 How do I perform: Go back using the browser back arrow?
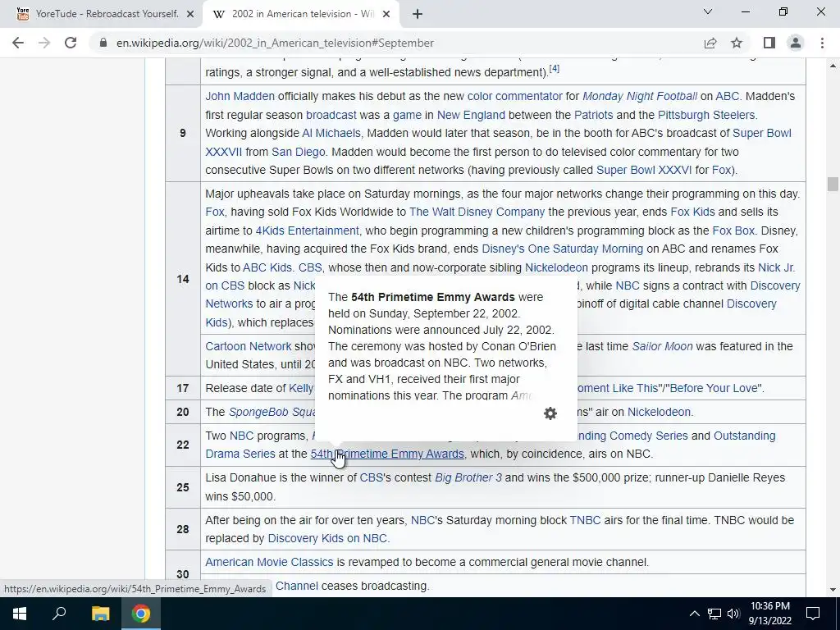(18, 43)
